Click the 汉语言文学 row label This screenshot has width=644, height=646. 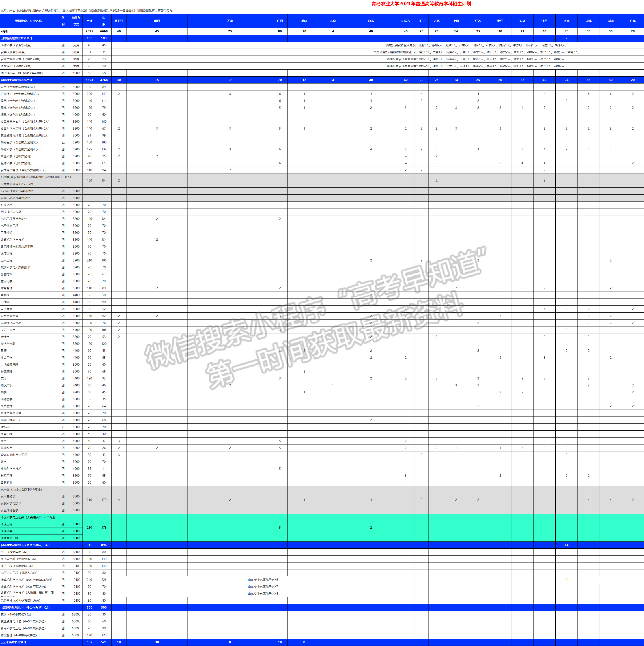coord(8,330)
